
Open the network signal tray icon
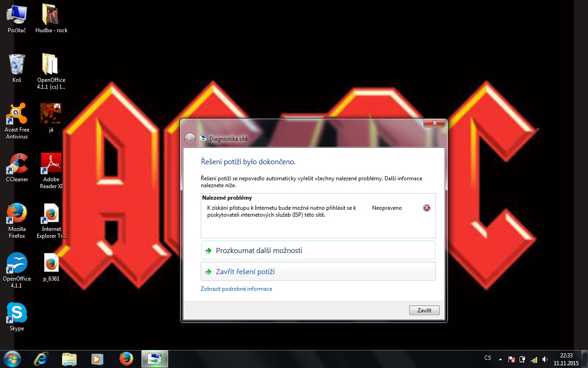click(534, 359)
